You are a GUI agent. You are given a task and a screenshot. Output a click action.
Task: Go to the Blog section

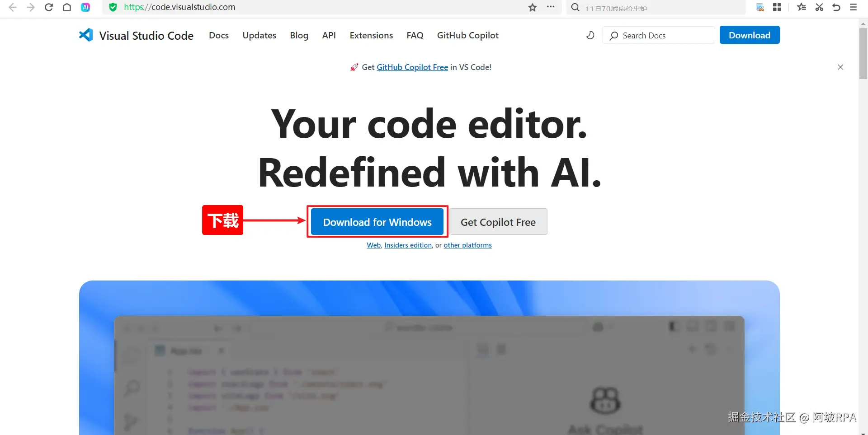pos(299,35)
